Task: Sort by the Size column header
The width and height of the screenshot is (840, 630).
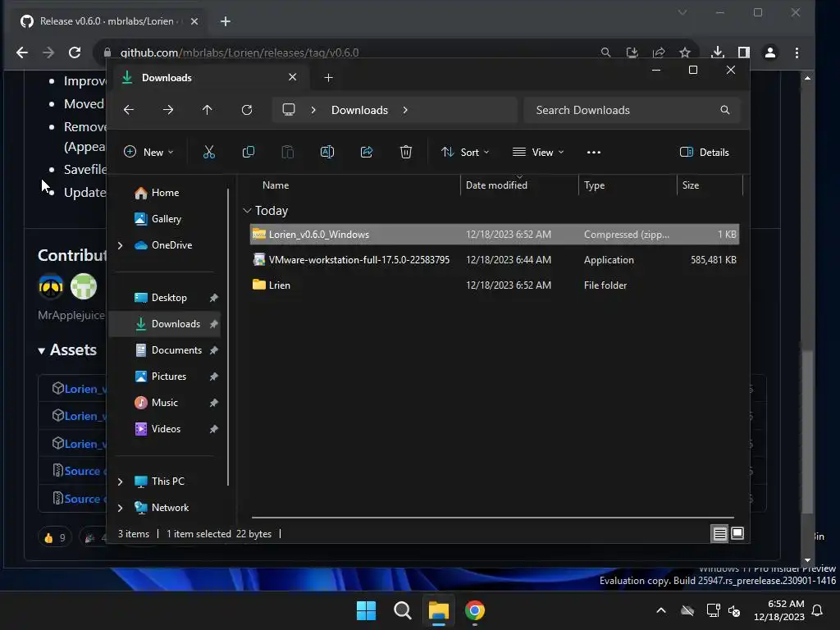Action: tap(691, 185)
